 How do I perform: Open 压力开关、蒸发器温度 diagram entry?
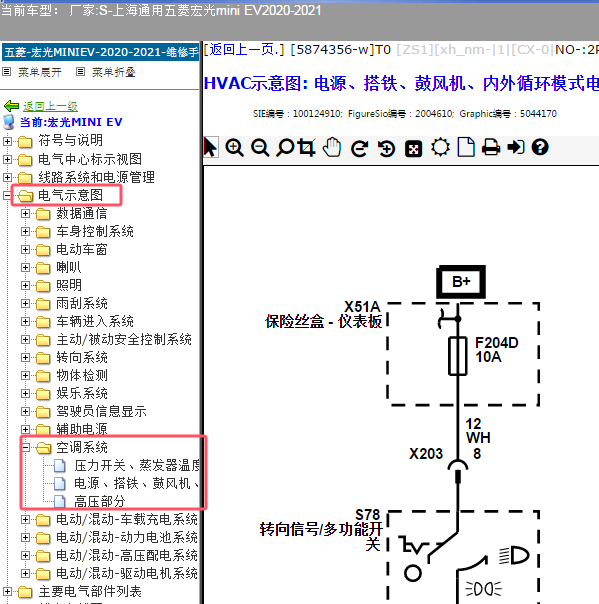137,465
